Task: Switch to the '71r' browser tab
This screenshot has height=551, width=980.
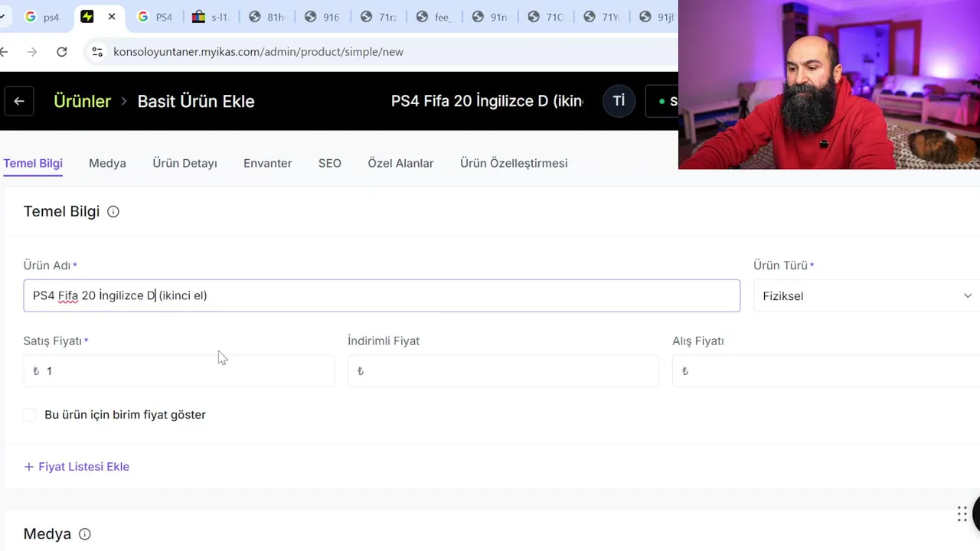Action: [x=377, y=17]
